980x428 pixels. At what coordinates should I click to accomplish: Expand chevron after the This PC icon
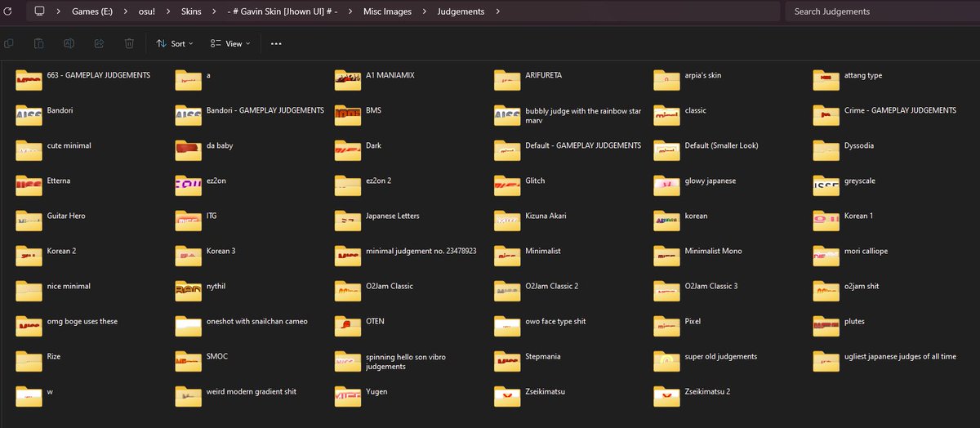[57, 11]
